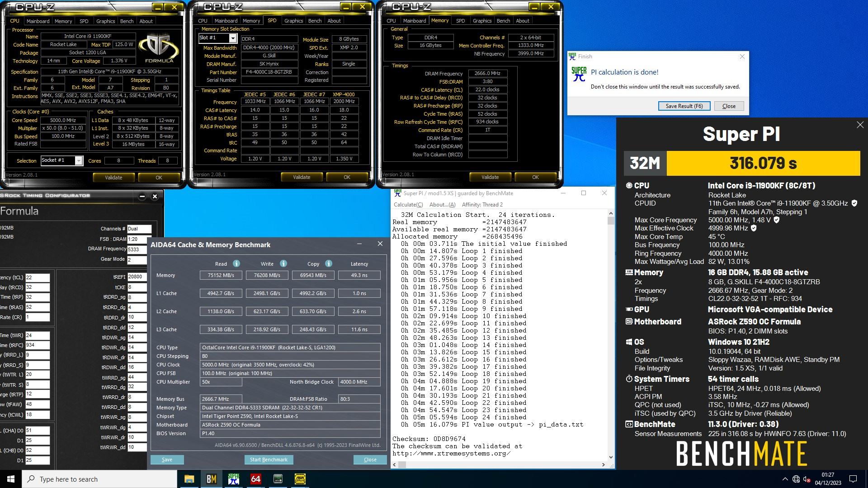
Task: Click Validate in the first CPU-Z window
Action: [113, 178]
